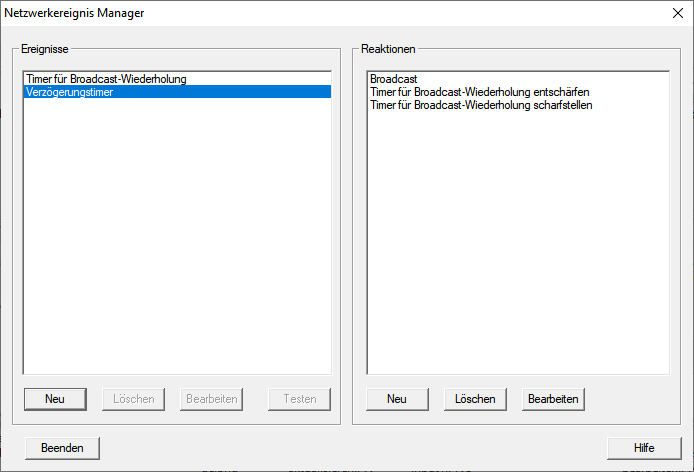Viewport: 694px width, 472px height.
Task: Click the Netzwerkereignis Manager title bar
Action: (300, 14)
